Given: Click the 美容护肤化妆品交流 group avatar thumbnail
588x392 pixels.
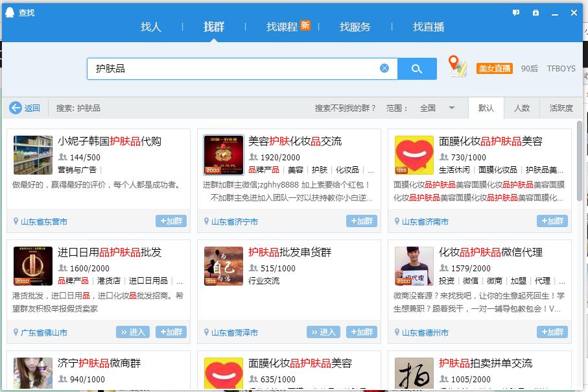Looking at the screenshot, I should (223, 154).
